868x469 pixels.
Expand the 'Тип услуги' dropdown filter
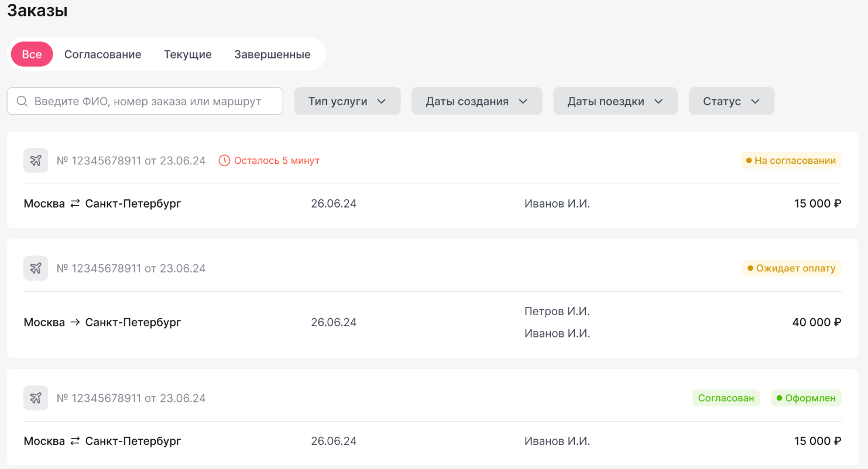pos(347,101)
